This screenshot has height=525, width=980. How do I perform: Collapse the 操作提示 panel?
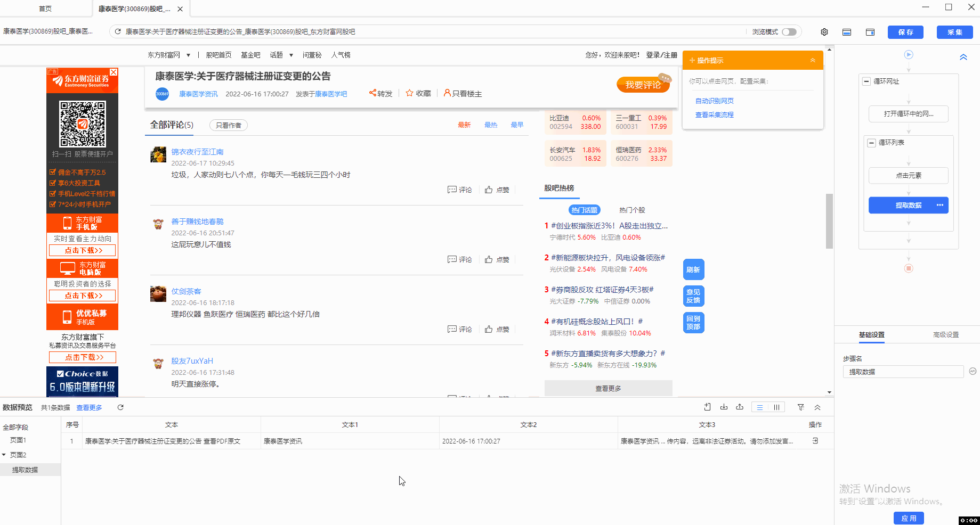(x=813, y=60)
